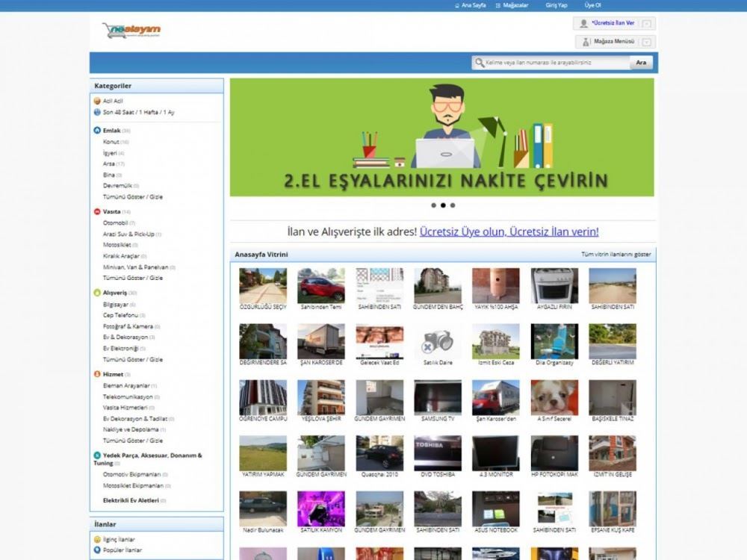Open Giriş Yap in the top bar
Image resolution: width=747 pixels, height=560 pixels.
click(557, 6)
